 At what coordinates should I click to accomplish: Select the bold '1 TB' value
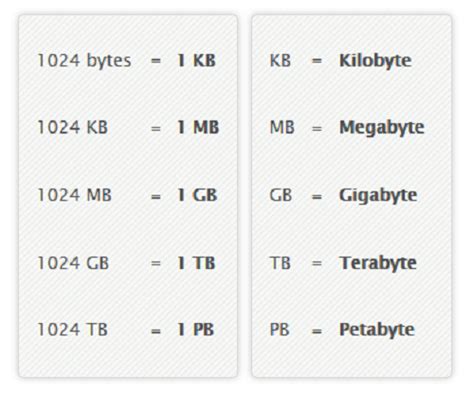[197, 263]
